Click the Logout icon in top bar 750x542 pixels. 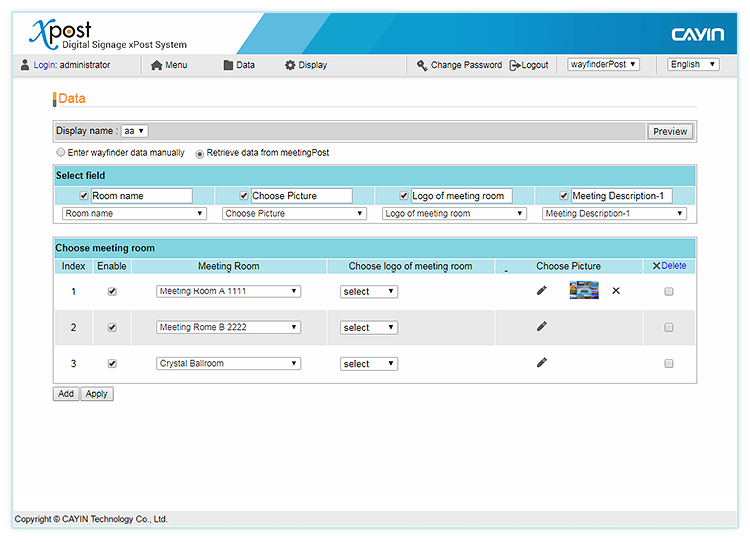click(x=515, y=65)
